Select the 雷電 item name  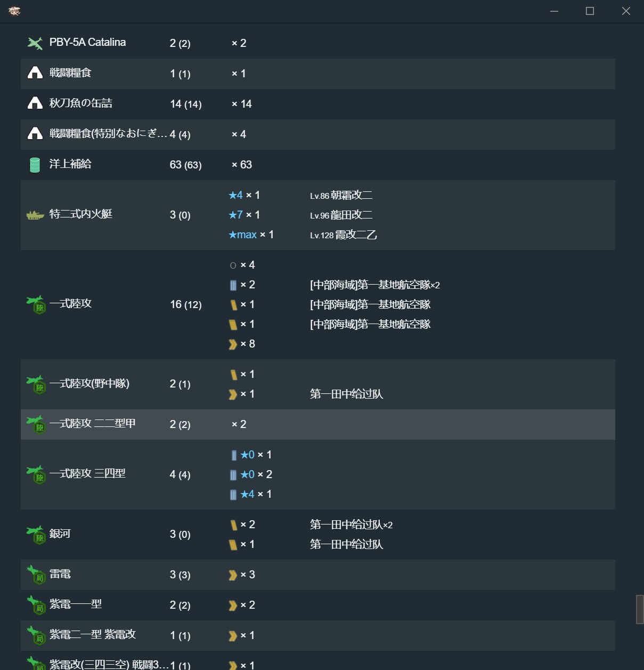[x=60, y=575]
